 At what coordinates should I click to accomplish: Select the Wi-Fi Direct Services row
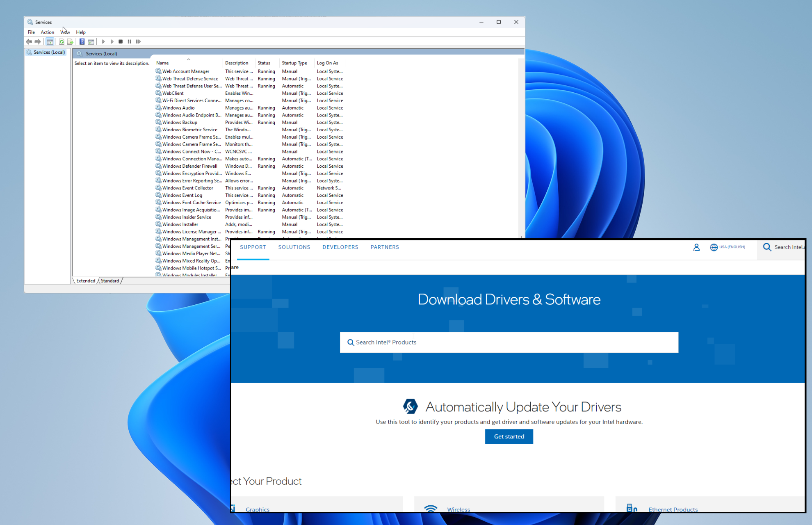click(250, 100)
